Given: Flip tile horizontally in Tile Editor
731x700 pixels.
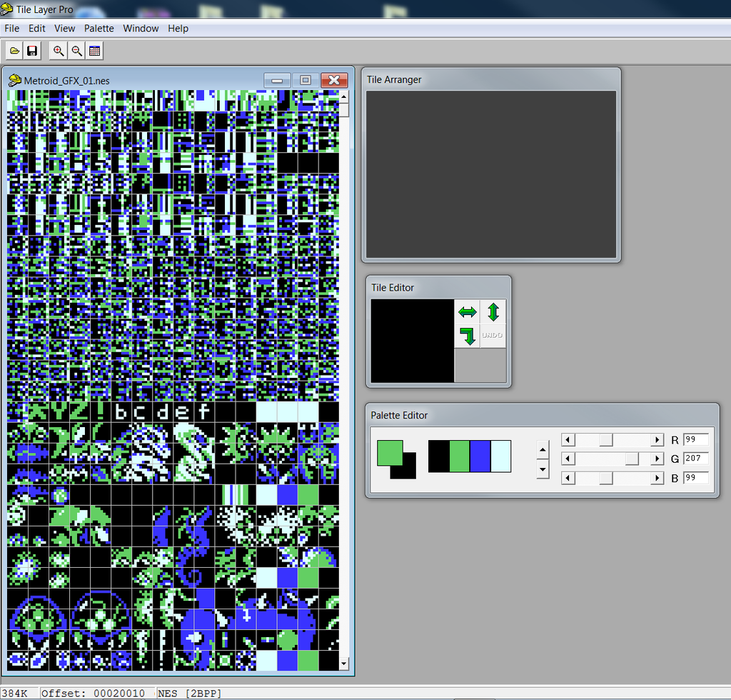Looking at the screenshot, I should (468, 312).
